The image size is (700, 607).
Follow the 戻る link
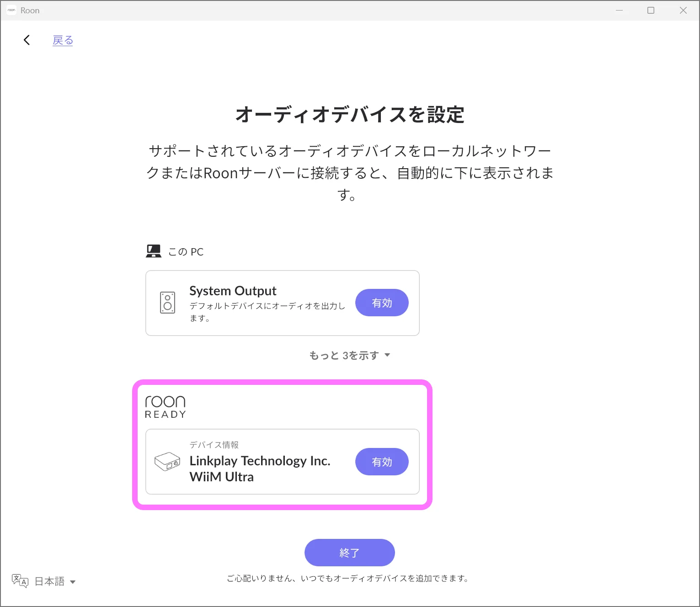coord(63,40)
